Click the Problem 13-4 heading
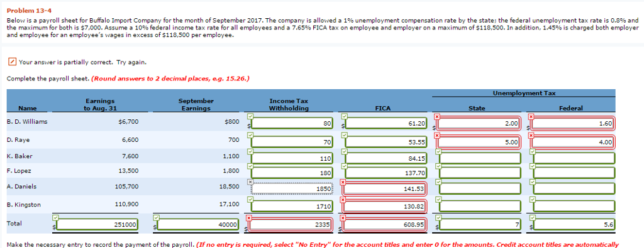This screenshot has width=644, height=248. click(29, 10)
